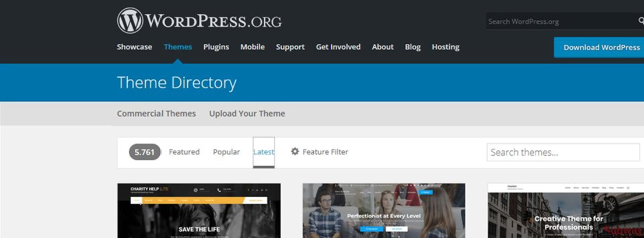Open the Creative Theme for Professionals thumbnail
The image size is (644, 238).
[566, 211]
